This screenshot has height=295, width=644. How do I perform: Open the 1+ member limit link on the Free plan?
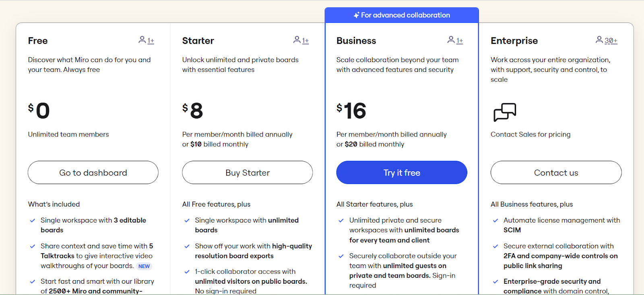[x=150, y=40]
